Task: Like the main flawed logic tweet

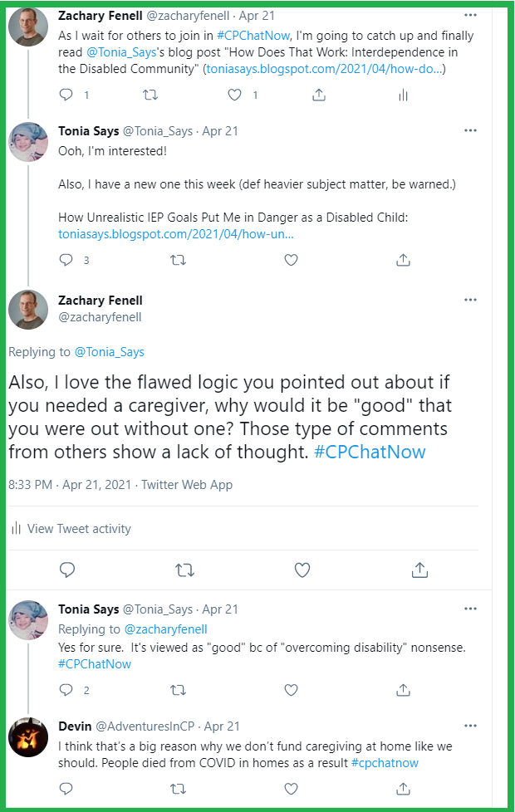Action: [x=302, y=570]
